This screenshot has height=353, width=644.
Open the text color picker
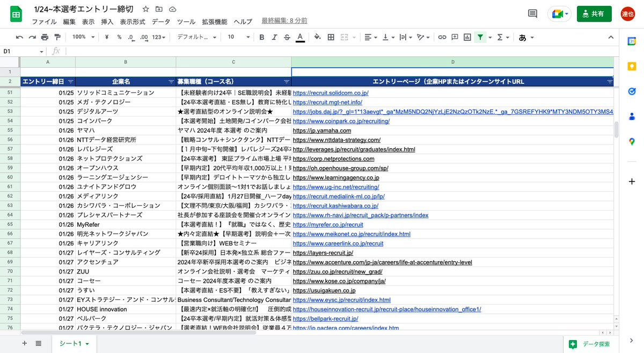(x=300, y=37)
